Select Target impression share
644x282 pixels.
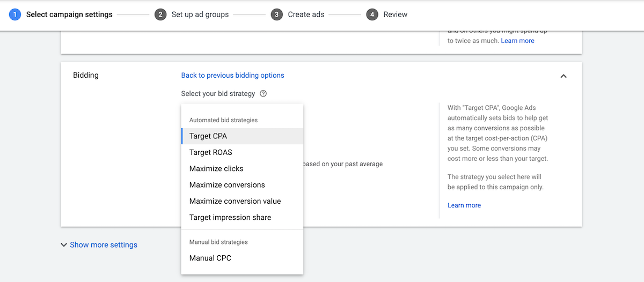[x=230, y=217]
